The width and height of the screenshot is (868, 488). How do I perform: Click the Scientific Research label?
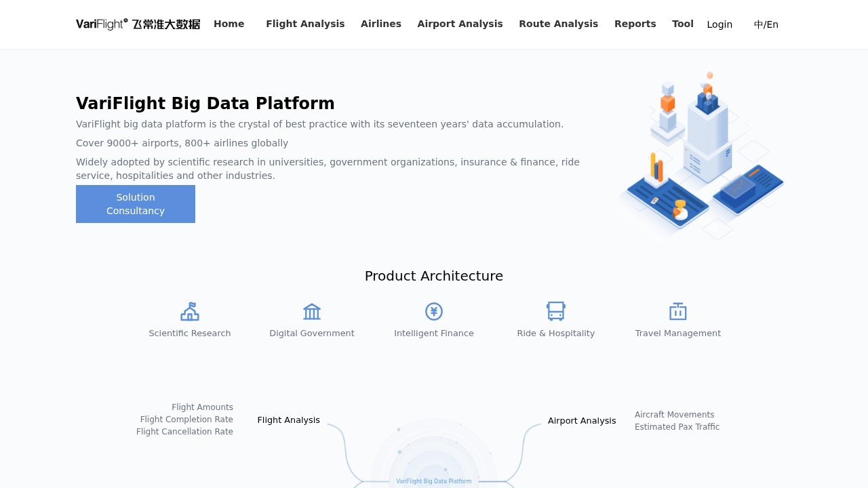(x=190, y=333)
